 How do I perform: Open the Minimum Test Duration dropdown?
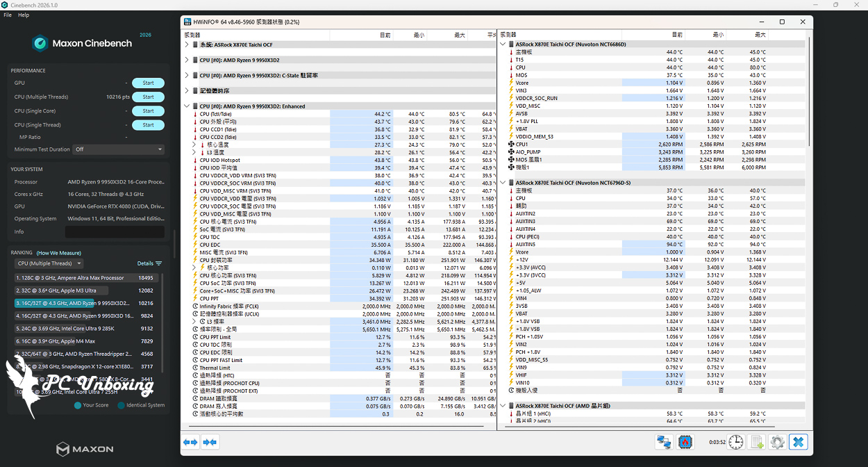(119, 149)
